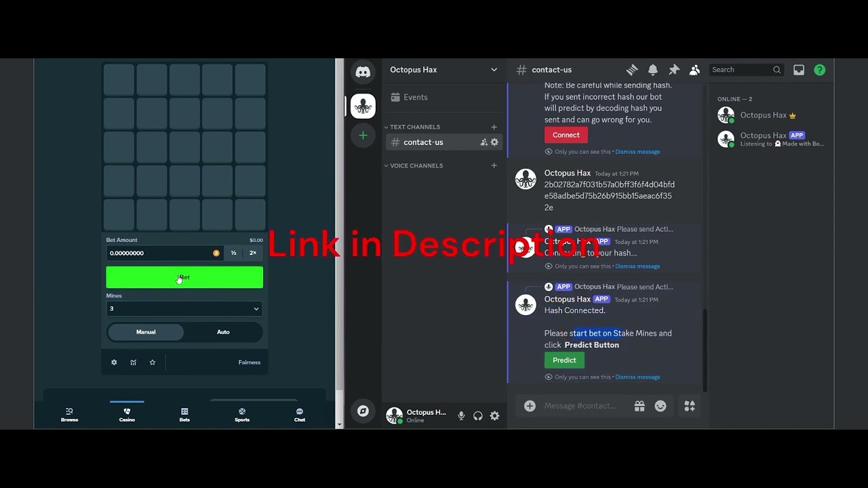Open live stats chart icon in Stake
The width and height of the screenshot is (868, 488).
click(x=133, y=363)
